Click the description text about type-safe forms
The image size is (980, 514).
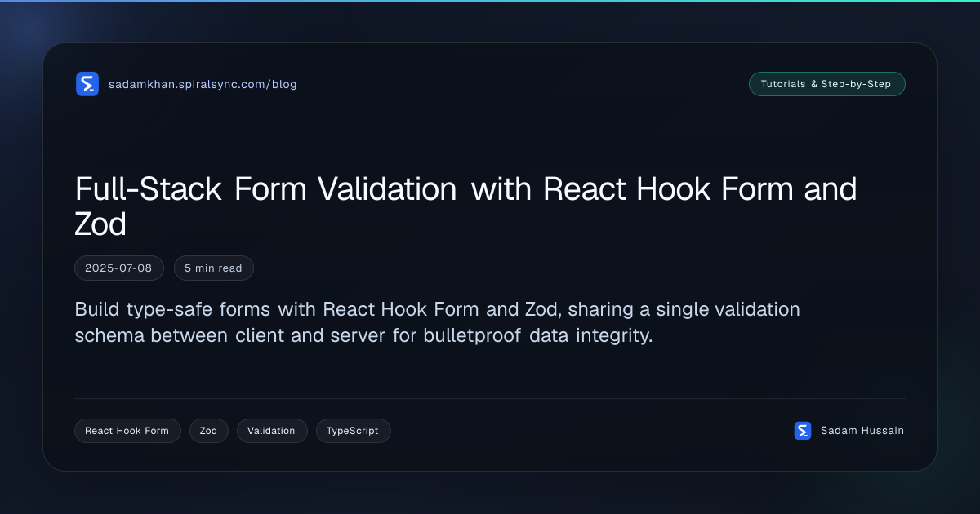(x=437, y=322)
